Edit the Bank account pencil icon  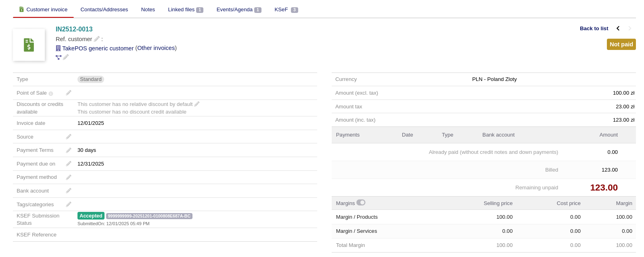tap(69, 191)
